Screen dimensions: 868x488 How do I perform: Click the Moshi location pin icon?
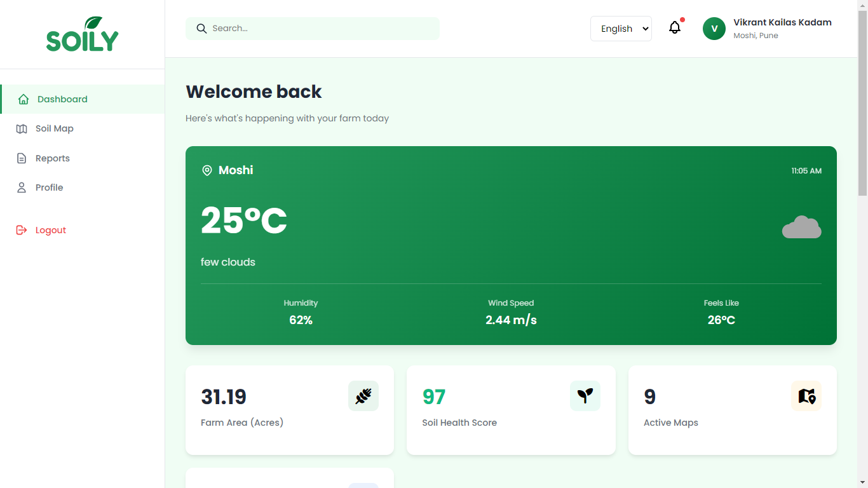click(x=207, y=170)
